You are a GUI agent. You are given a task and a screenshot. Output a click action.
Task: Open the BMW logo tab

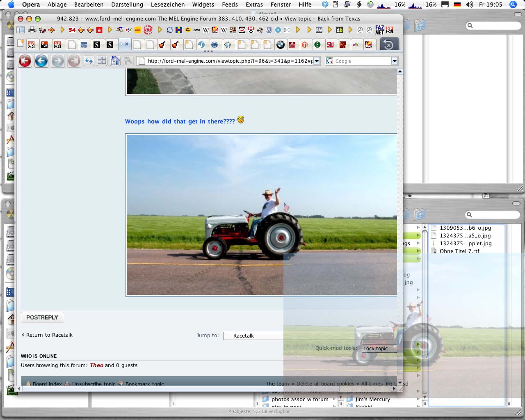pos(281,45)
